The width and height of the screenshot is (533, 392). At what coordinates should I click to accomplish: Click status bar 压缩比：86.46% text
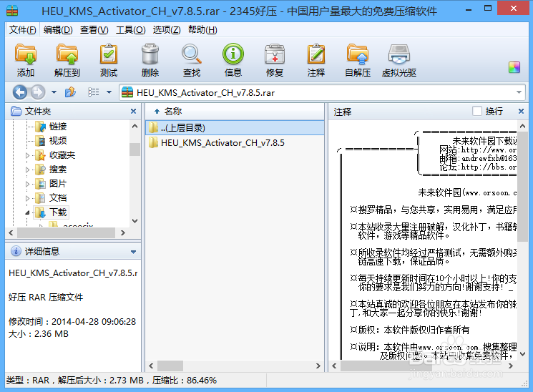click(x=185, y=380)
